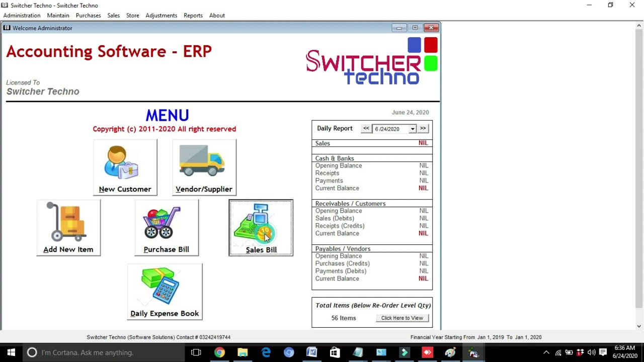Expand the Daily Report date dropdown
The height and width of the screenshot is (362, 644).
413,129
